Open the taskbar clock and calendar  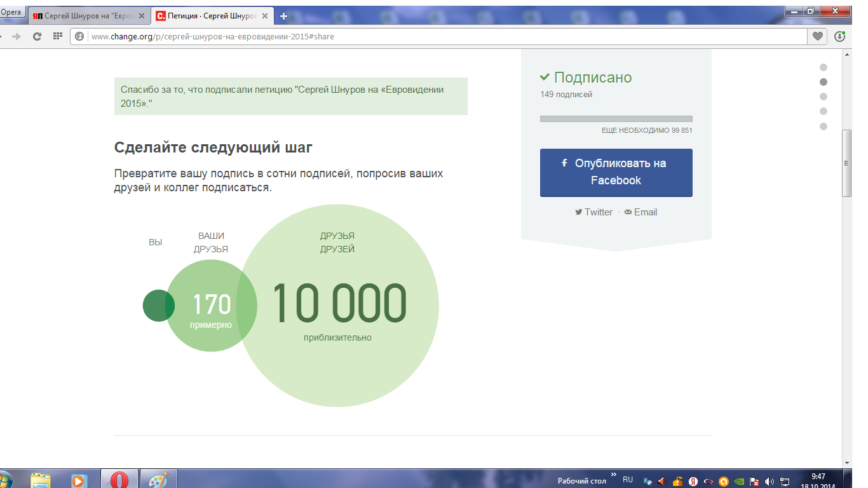(818, 480)
